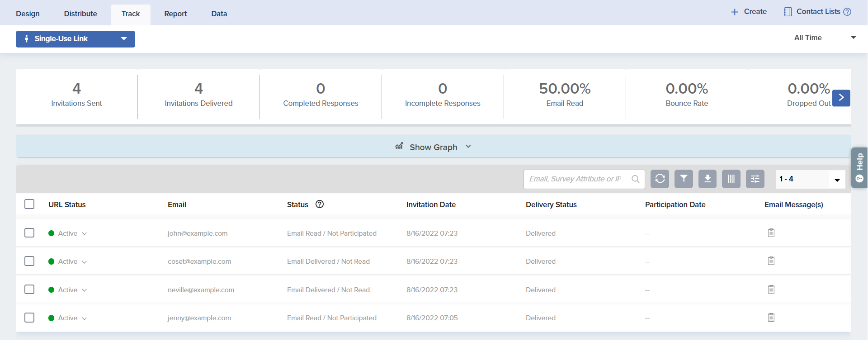Click the email search input field
868x342 pixels.
(x=576, y=179)
